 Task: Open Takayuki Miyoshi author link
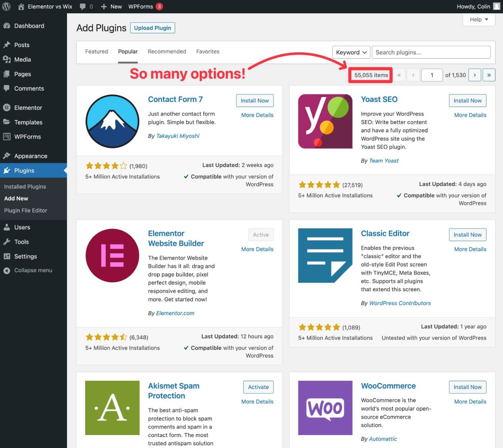point(178,136)
